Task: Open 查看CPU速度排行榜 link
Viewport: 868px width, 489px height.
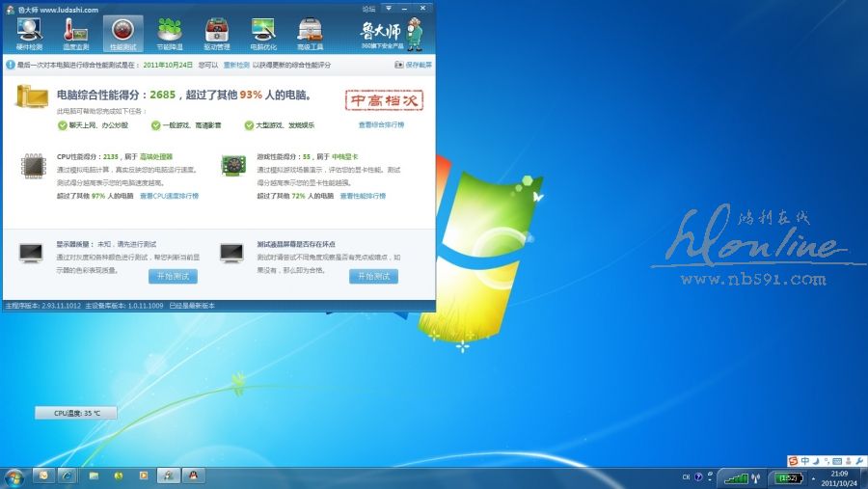Action: 170,196
